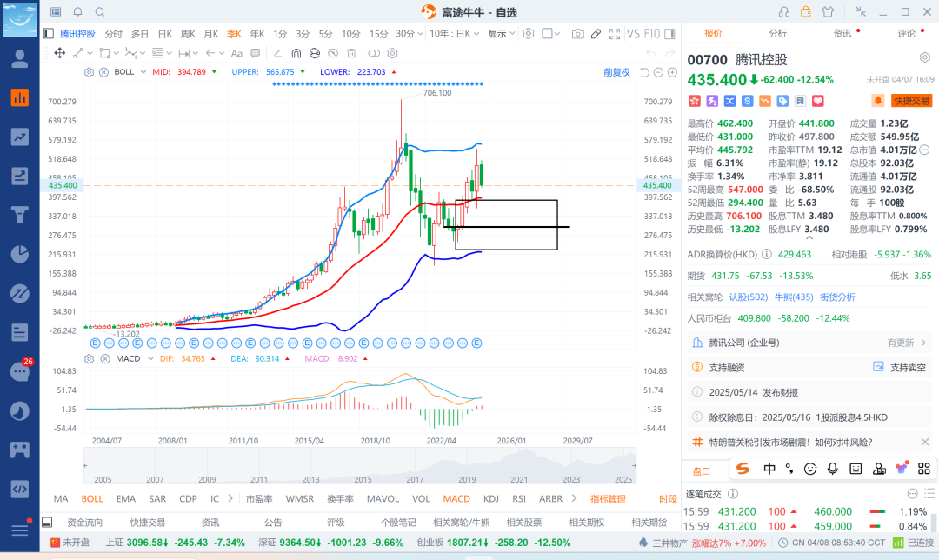Select the 月K period tab

(x=210, y=34)
